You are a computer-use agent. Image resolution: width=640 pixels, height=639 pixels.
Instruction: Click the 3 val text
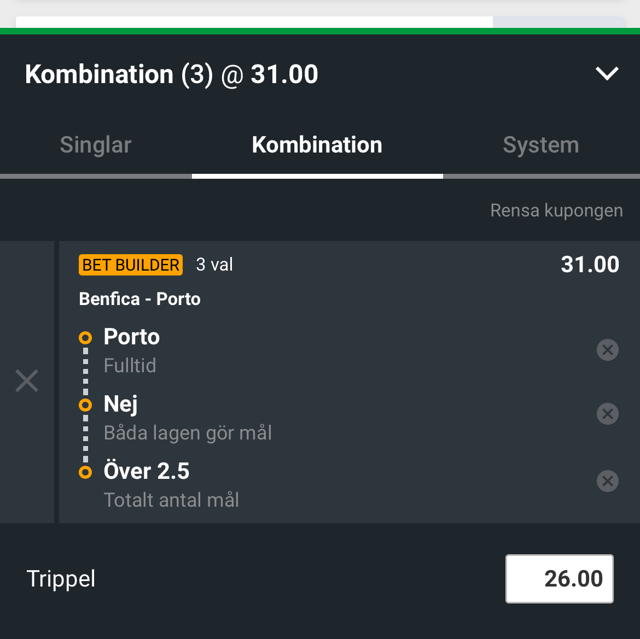point(214,265)
